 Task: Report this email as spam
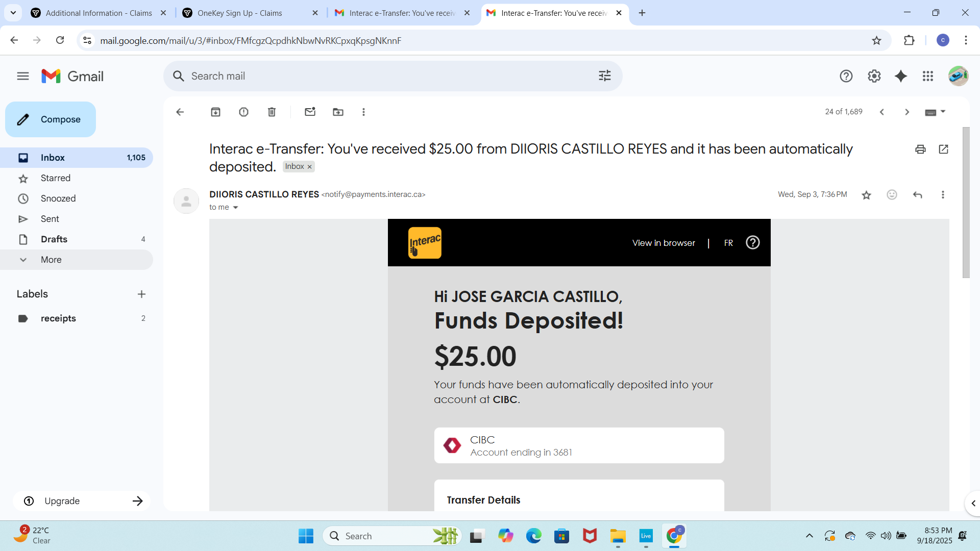pyautogui.click(x=243, y=112)
